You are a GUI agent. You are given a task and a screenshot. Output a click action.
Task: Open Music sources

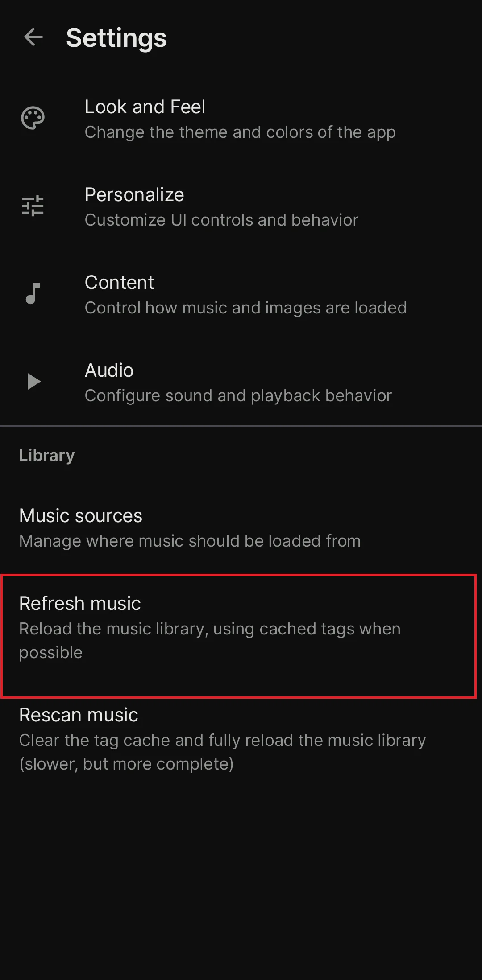pyautogui.click(x=241, y=528)
